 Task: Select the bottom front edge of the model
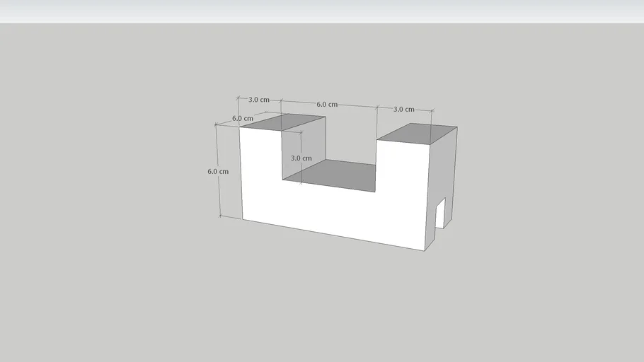[x=333, y=235]
